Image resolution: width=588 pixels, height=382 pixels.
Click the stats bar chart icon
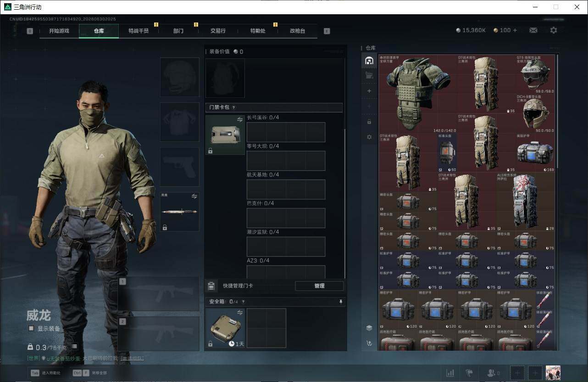point(450,373)
